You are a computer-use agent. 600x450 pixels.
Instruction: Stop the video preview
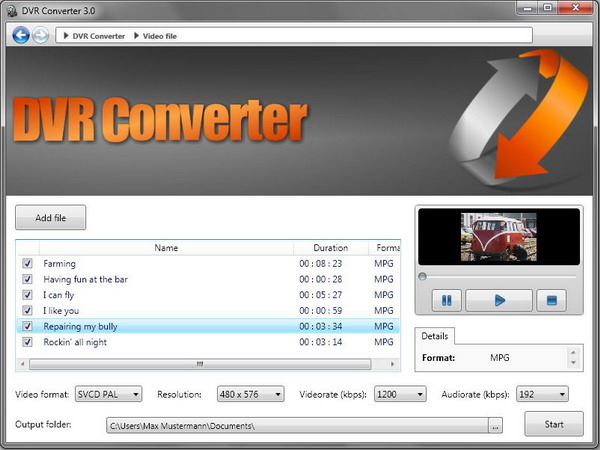pos(551,300)
